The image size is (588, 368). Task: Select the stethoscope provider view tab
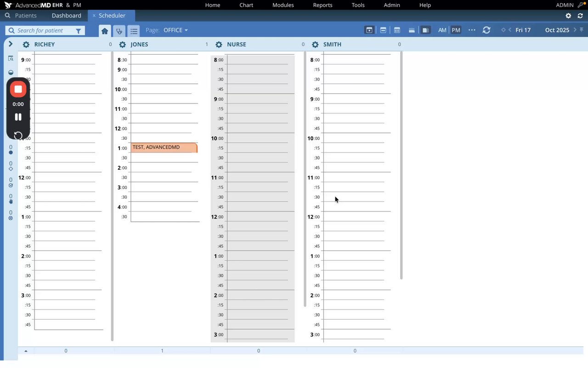click(119, 31)
